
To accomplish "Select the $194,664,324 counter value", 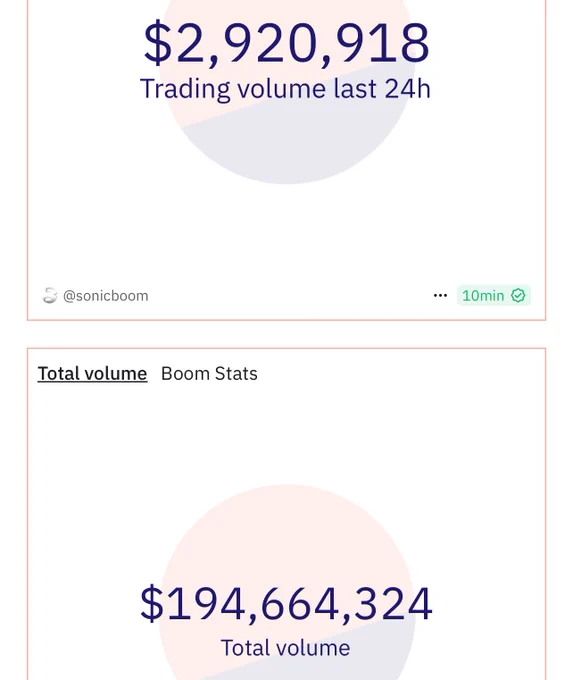I will (286, 604).
